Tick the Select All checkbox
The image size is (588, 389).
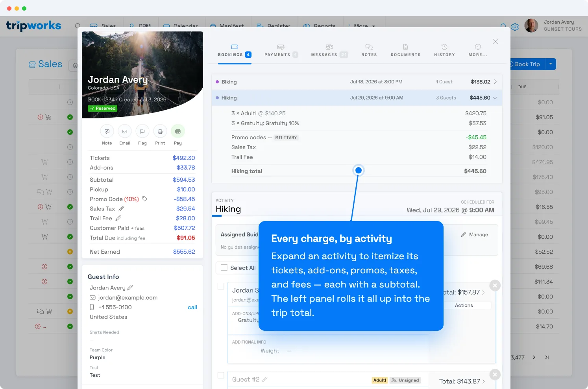[224, 267]
